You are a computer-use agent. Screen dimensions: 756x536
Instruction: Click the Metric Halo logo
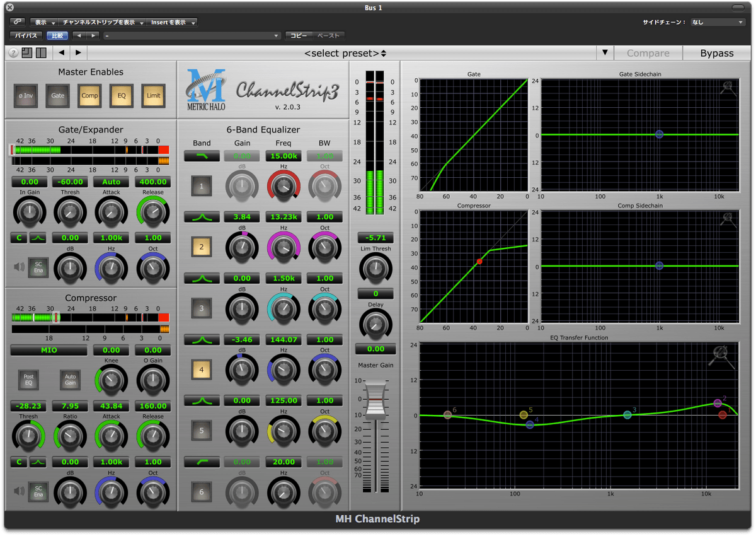(x=206, y=88)
